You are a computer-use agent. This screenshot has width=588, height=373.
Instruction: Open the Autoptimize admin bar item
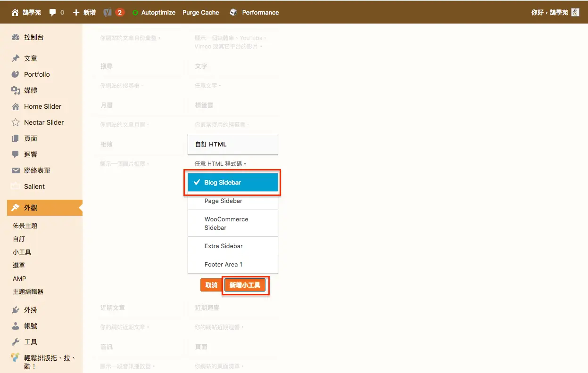click(154, 13)
